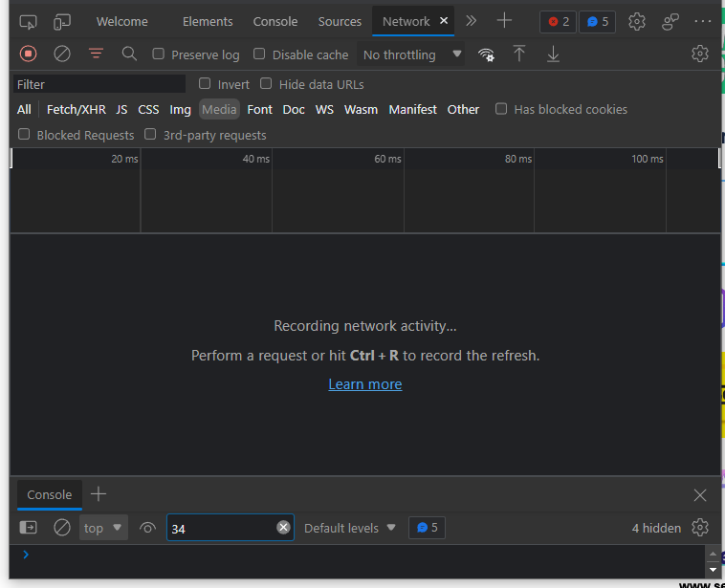This screenshot has height=588, width=725.
Task: Show the console sidebar icon
Action: pyautogui.click(x=28, y=528)
